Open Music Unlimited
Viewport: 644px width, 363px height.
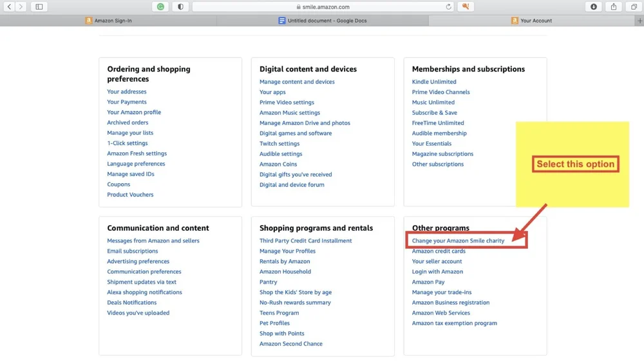pyautogui.click(x=433, y=103)
